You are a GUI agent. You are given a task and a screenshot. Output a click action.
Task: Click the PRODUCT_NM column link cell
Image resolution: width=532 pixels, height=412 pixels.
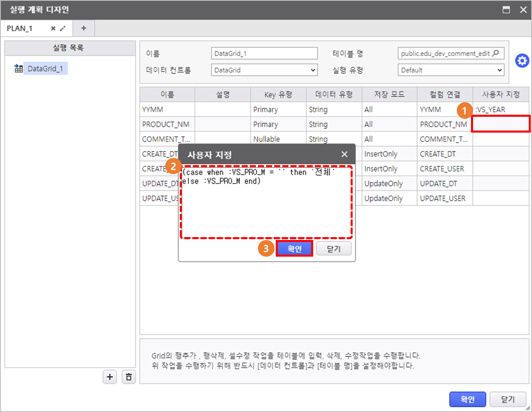445,124
